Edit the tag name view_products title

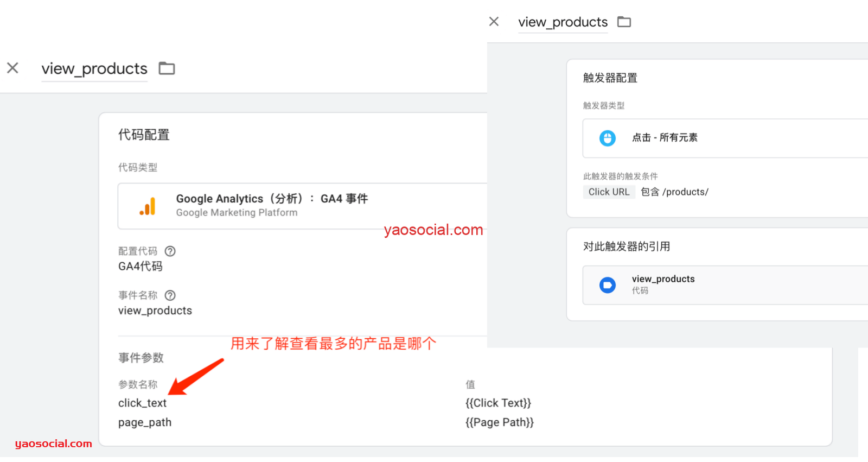click(x=94, y=69)
